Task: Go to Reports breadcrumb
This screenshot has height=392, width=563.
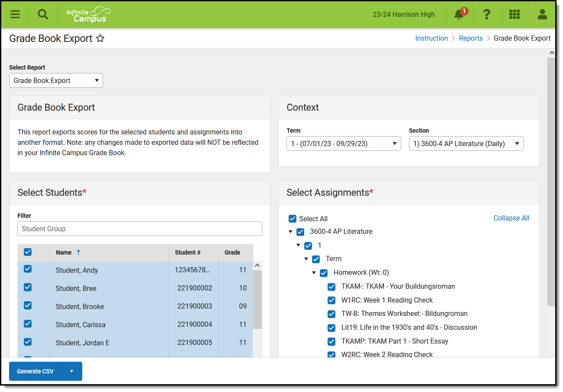Action: point(471,38)
